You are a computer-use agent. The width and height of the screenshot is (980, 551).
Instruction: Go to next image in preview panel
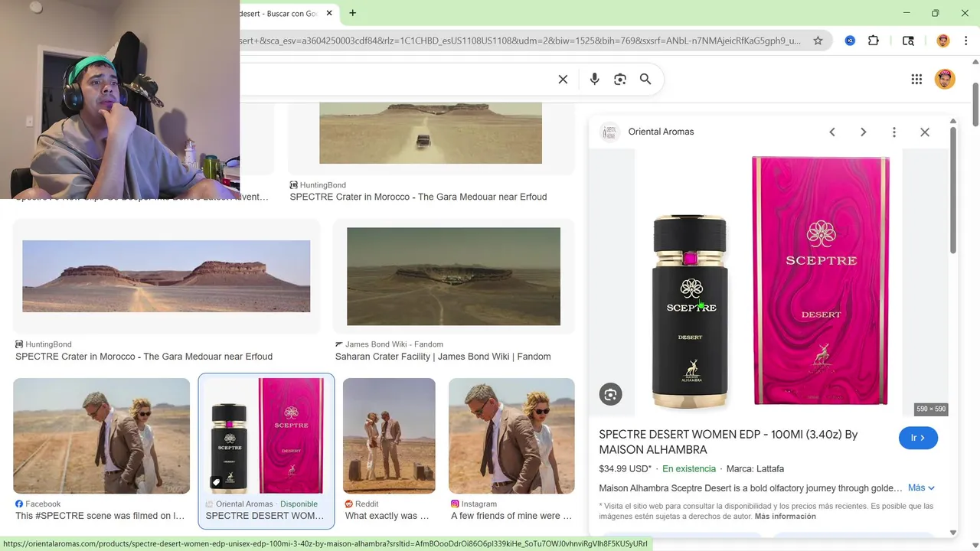point(863,132)
